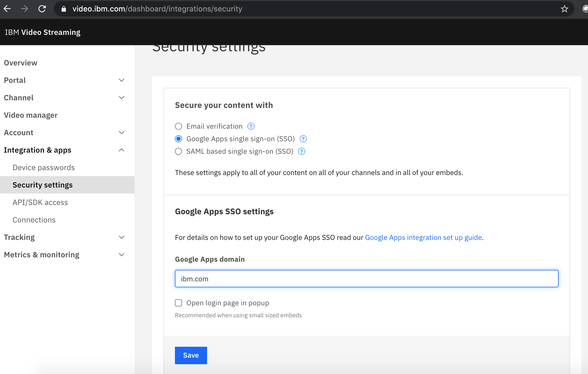Open API/SDK access page

tap(40, 202)
